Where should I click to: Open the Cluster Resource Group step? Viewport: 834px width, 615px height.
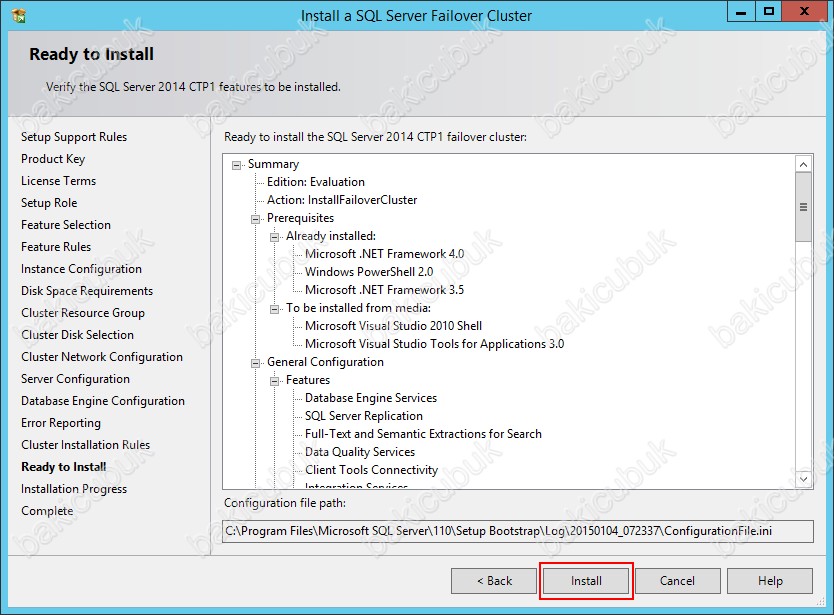(83, 313)
